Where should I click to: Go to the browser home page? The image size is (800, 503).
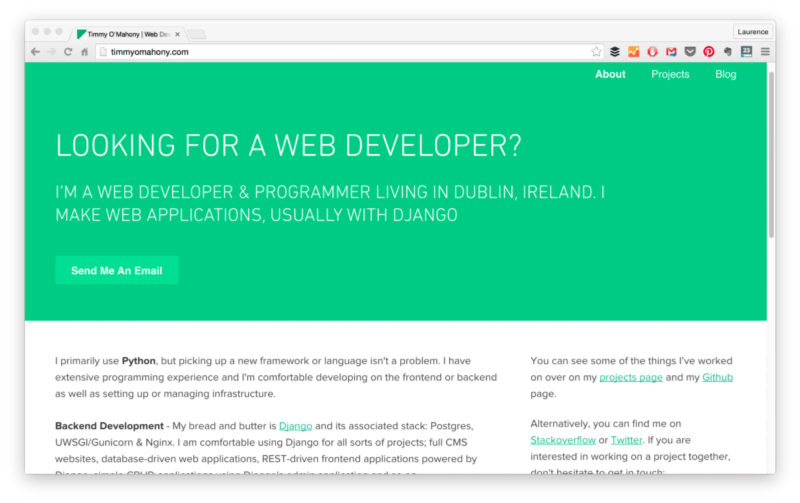[85, 52]
